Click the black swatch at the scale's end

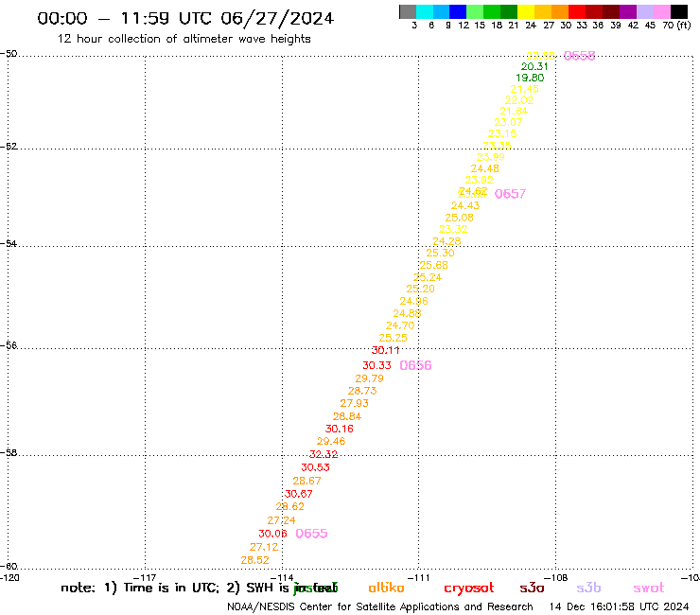coord(679,12)
